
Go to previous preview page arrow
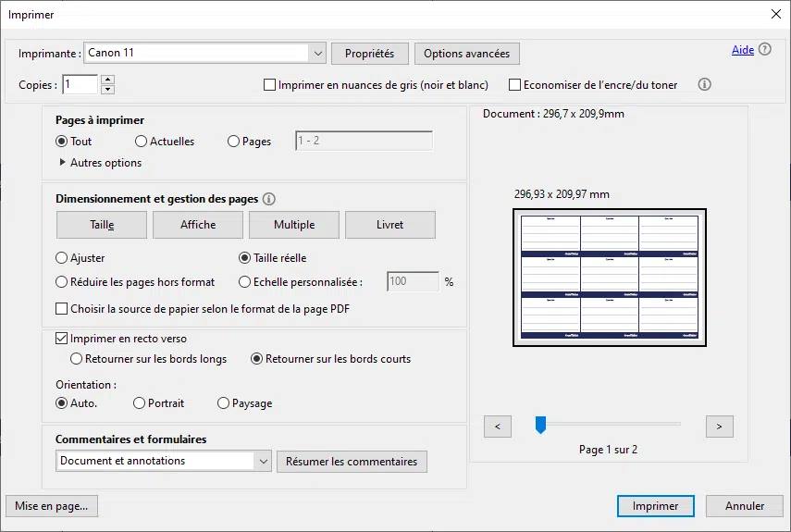click(x=498, y=426)
